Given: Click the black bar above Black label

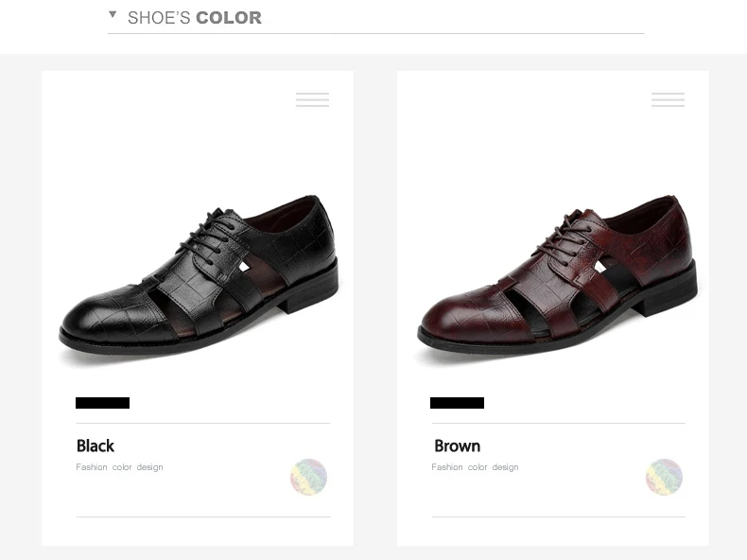Looking at the screenshot, I should (102, 403).
